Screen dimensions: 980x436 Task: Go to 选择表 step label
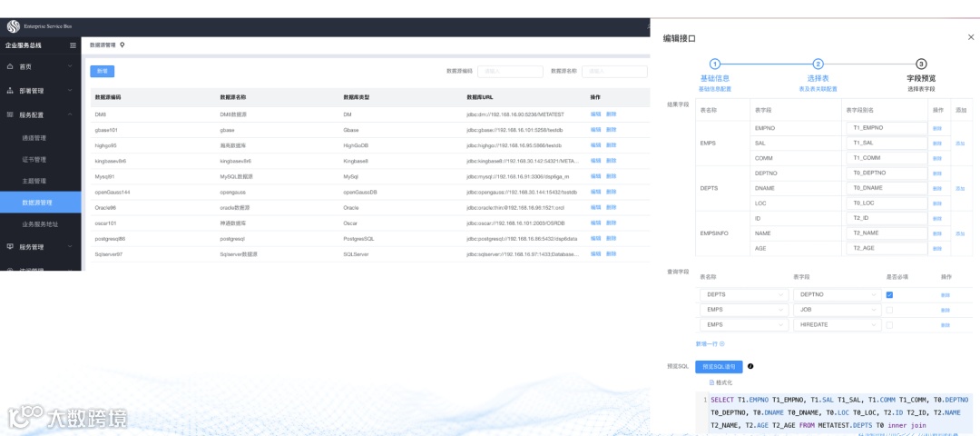(x=818, y=79)
